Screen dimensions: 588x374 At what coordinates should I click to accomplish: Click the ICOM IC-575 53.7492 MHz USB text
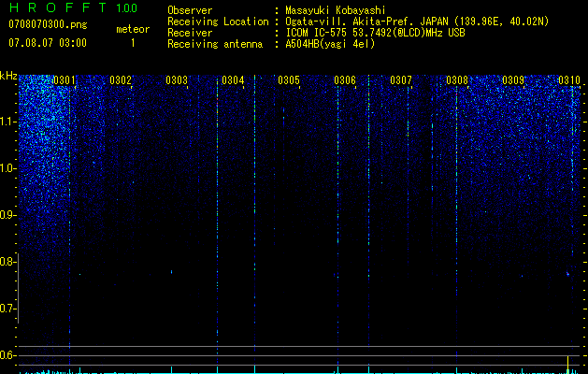pos(375,33)
